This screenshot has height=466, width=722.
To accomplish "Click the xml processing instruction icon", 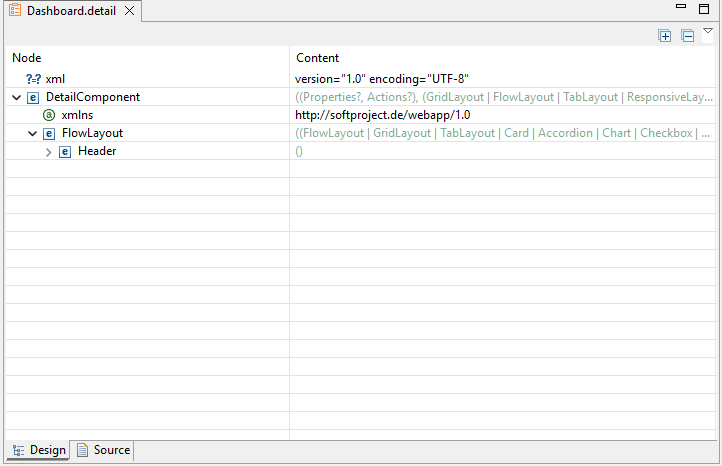I will [33, 78].
